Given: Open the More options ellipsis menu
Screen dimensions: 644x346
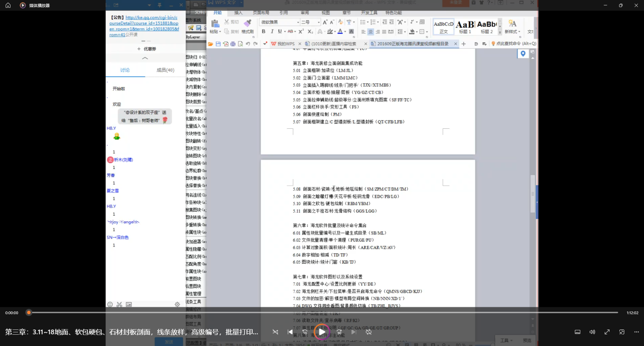Looking at the screenshot, I should coord(636,332).
